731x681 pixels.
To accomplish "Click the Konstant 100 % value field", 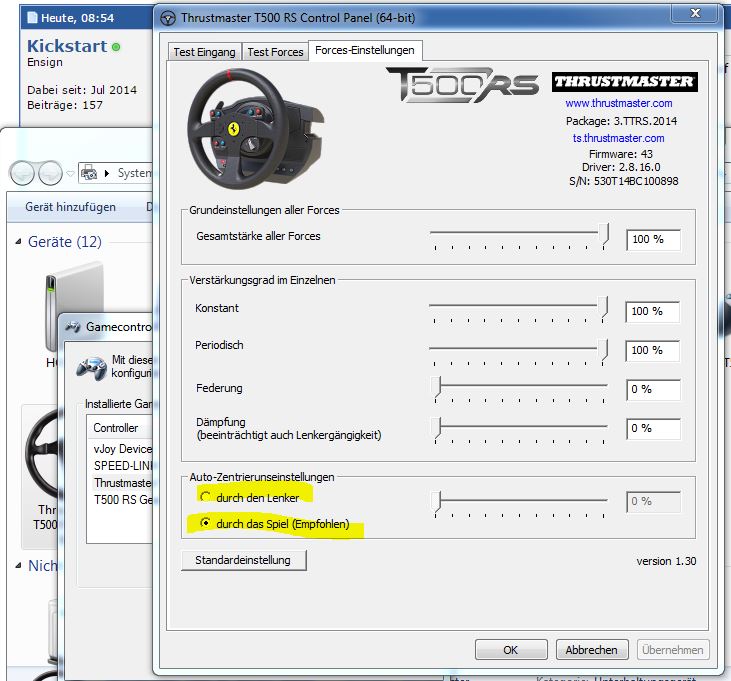I will 652,311.
